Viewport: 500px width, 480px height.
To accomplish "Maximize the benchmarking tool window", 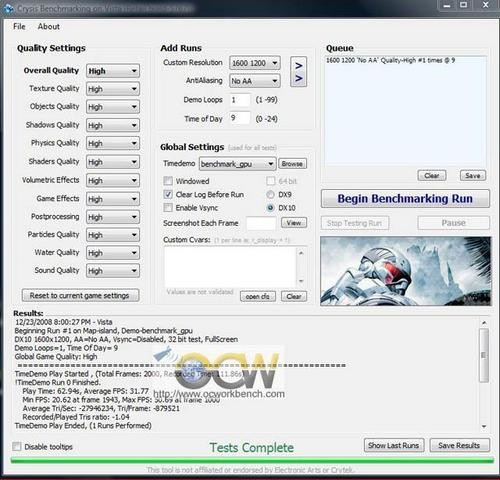I will point(464,5).
